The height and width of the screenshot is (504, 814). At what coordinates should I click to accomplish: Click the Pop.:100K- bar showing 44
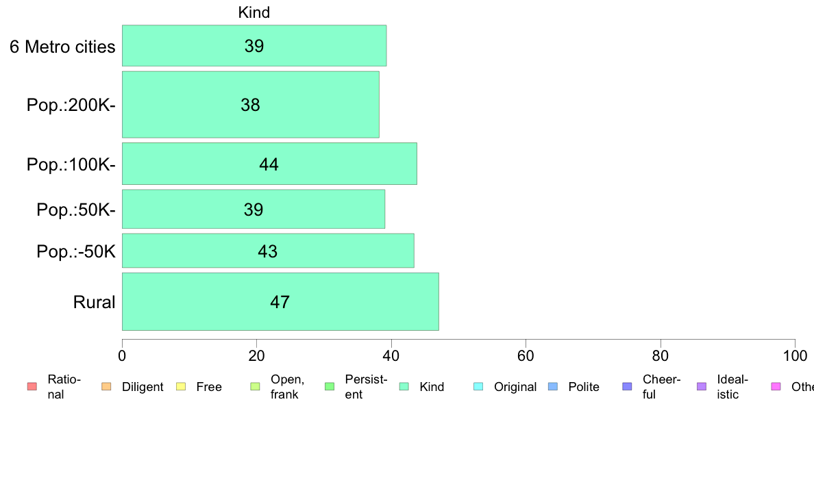tap(269, 164)
